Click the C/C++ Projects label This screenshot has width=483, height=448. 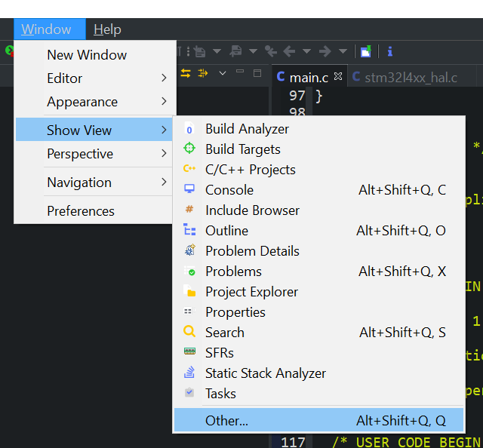point(251,170)
